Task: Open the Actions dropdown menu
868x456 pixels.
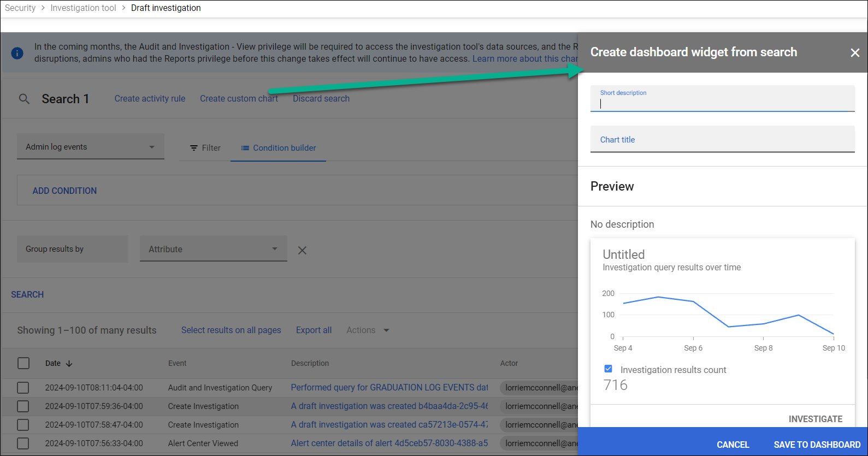Action: [368, 330]
